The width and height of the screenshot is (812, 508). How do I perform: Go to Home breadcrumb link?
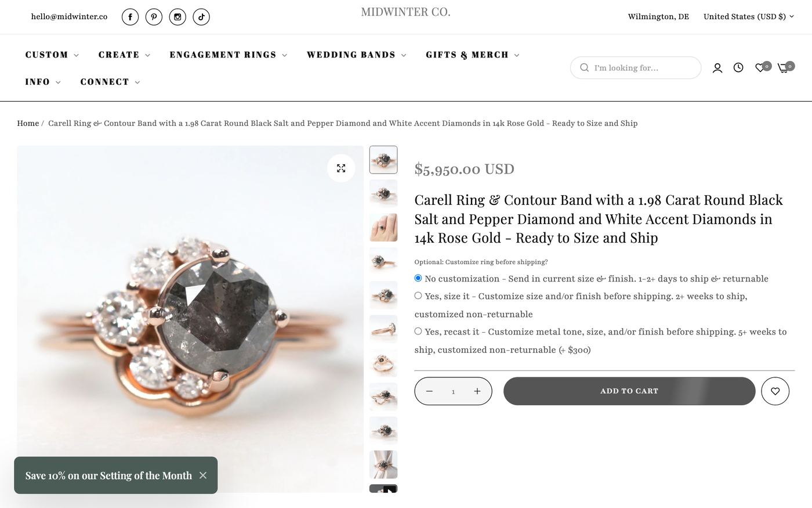(x=28, y=123)
